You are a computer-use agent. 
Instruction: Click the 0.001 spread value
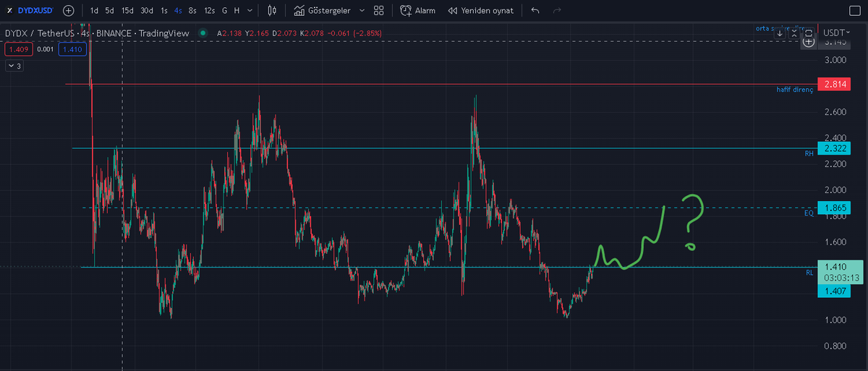click(44, 49)
